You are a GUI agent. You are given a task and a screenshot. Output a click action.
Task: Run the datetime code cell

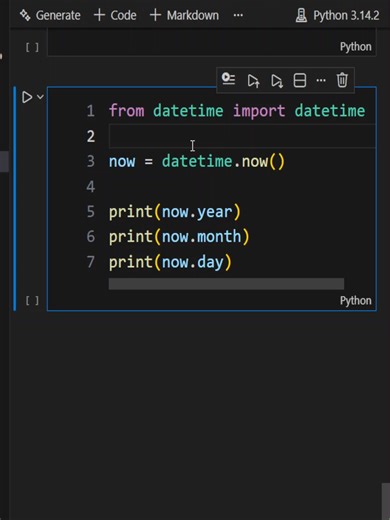[x=27, y=97]
